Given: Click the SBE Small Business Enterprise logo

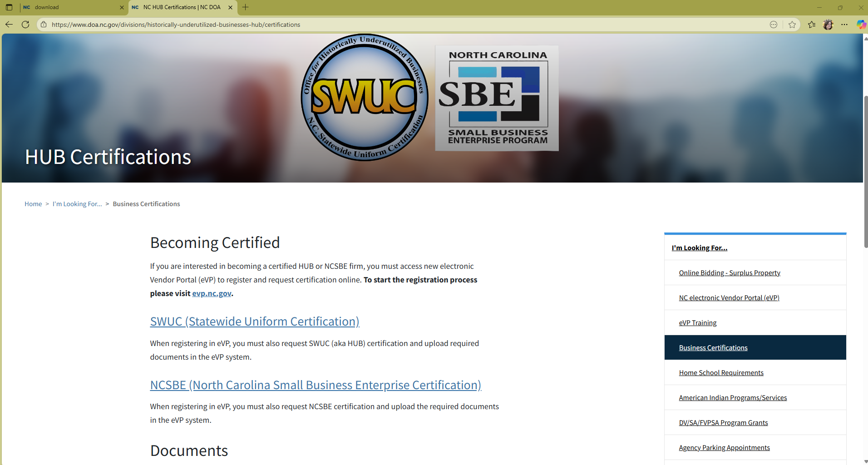Looking at the screenshot, I should coord(497,98).
